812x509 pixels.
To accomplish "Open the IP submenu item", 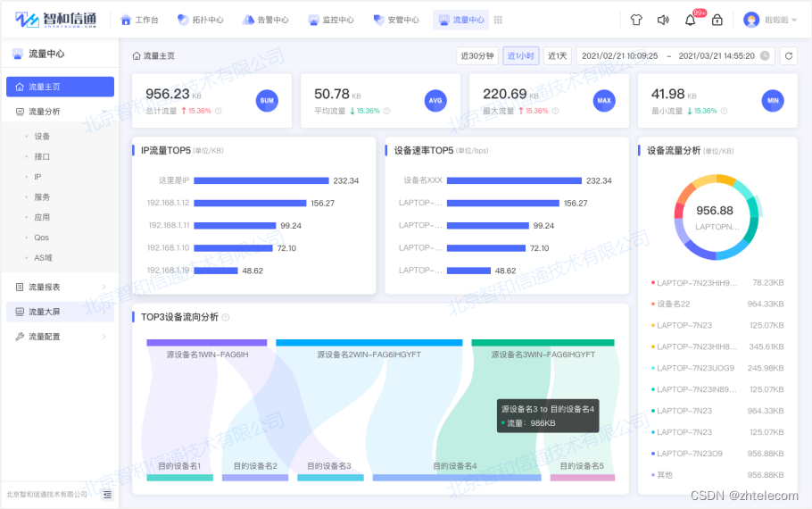I will [37, 177].
